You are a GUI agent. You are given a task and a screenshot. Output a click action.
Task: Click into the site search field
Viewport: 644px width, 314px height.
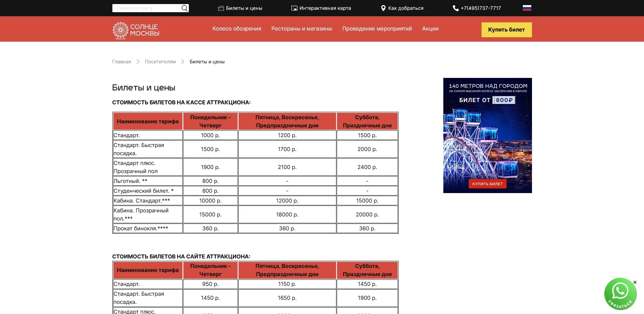[x=147, y=8]
